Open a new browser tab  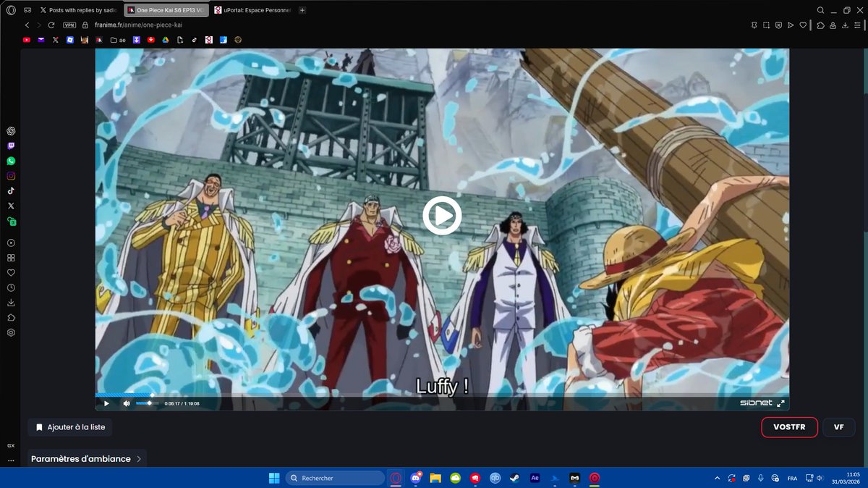[x=302, y=10]
